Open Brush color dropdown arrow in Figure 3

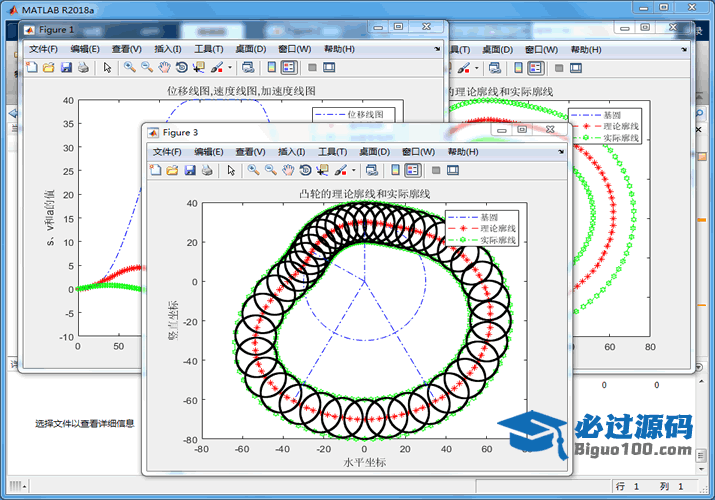[353, 170]
